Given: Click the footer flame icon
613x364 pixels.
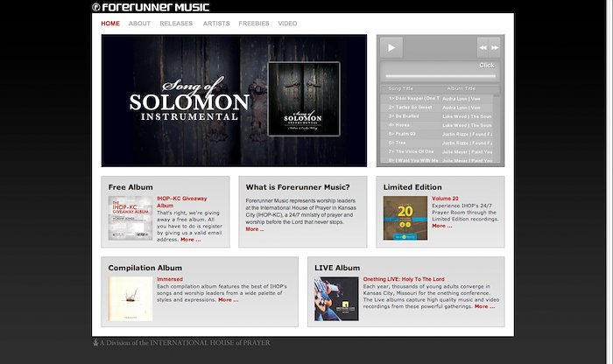Looking at the screenshot, I should 95,342.
